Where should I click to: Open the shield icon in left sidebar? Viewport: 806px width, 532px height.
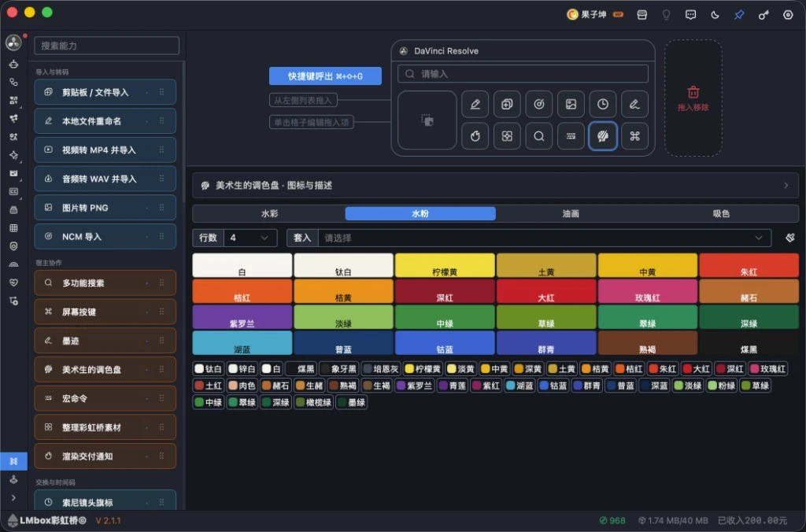13,246
